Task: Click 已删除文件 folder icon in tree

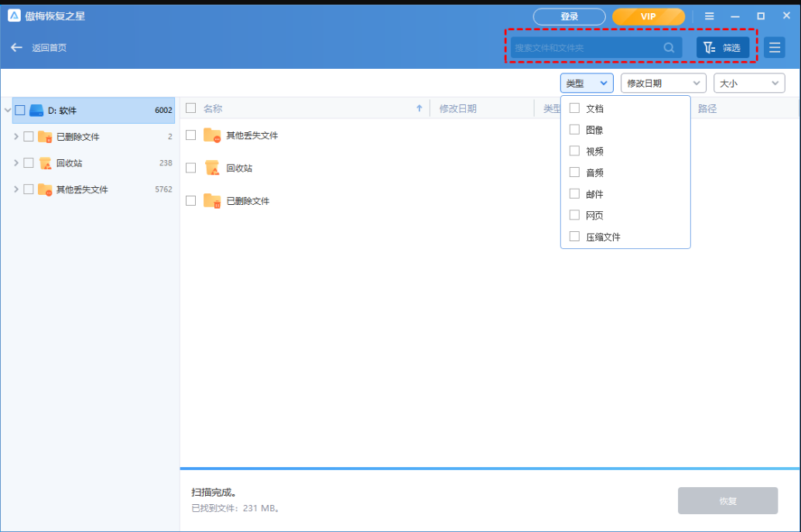Action: pos(45,137)
